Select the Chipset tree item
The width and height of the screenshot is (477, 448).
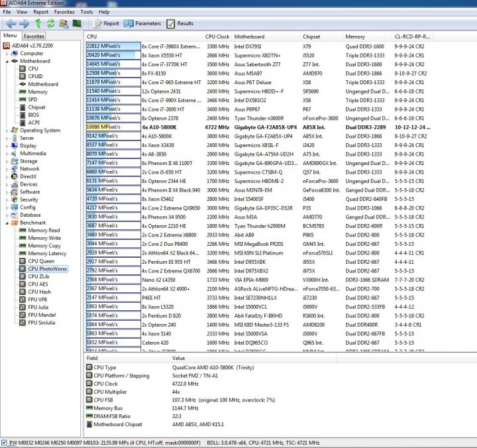pyautogui.click(x=36, y=107)
